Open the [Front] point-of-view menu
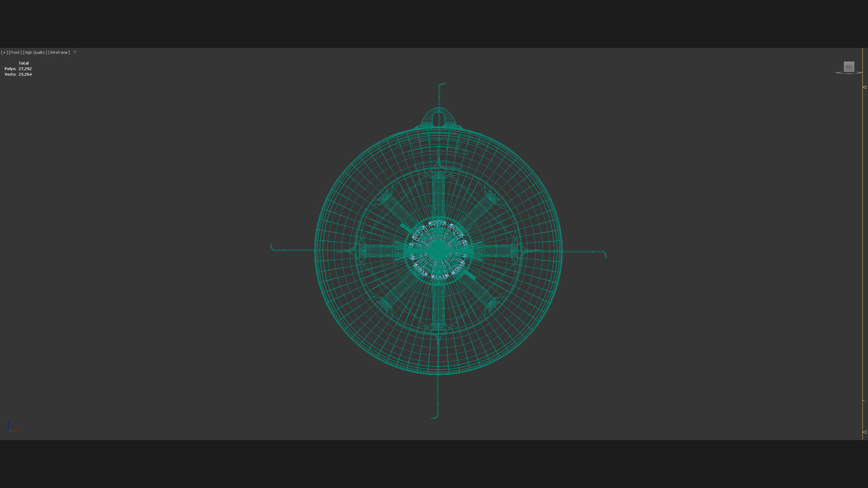Screen dimensions: 868x488 (15, 52)
